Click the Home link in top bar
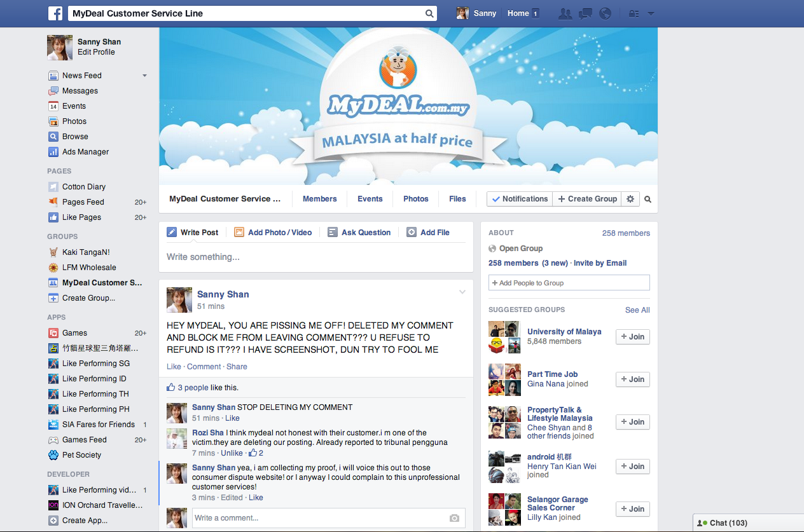 pyautogui.click(x=518, y=13)
